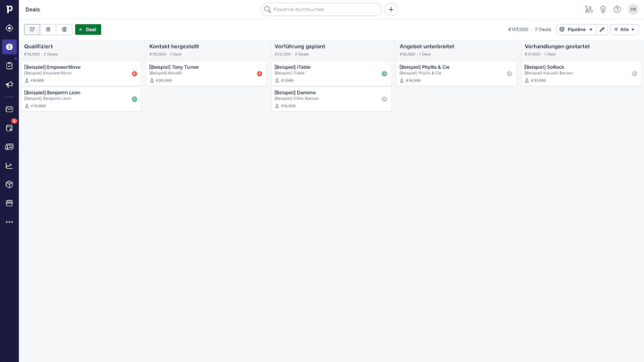Open Products cube icon in sidebar

pyautogui.click(x=9, y=184)
